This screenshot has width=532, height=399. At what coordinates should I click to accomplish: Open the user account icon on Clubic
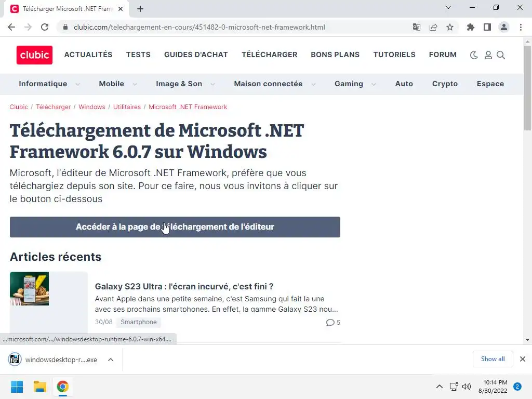tap(488, 55)
